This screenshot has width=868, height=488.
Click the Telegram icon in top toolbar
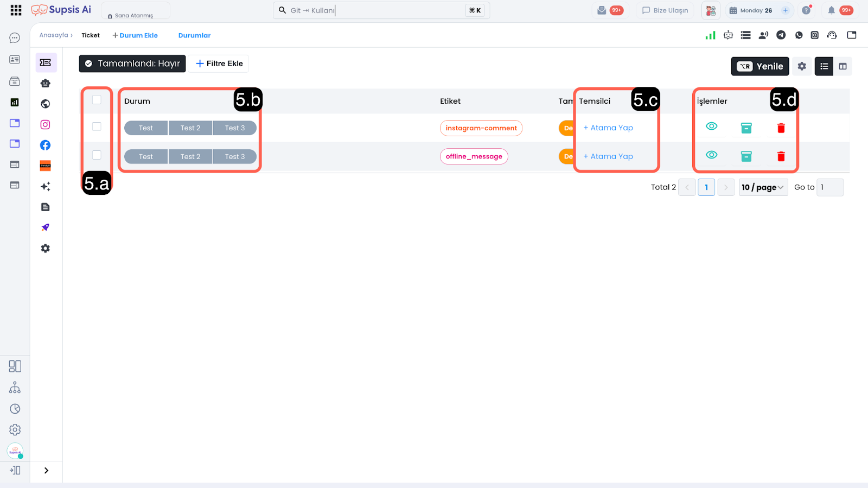coord(781,35)
